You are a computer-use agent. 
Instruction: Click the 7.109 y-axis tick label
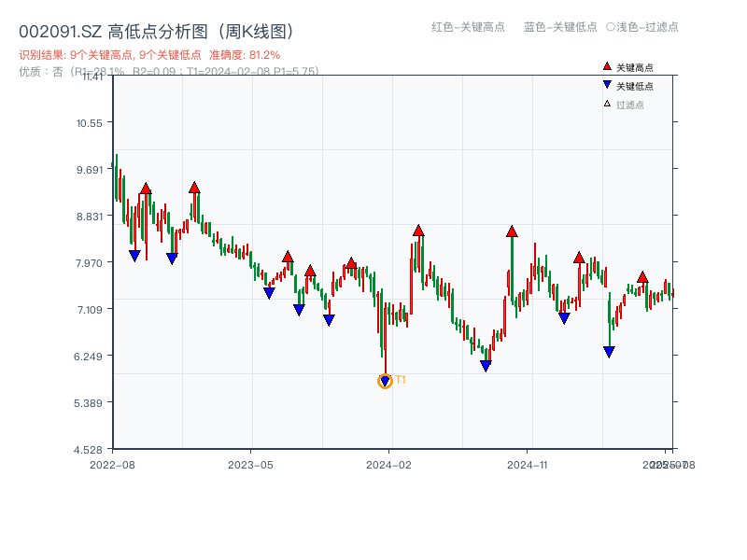(x=89, y=310)
